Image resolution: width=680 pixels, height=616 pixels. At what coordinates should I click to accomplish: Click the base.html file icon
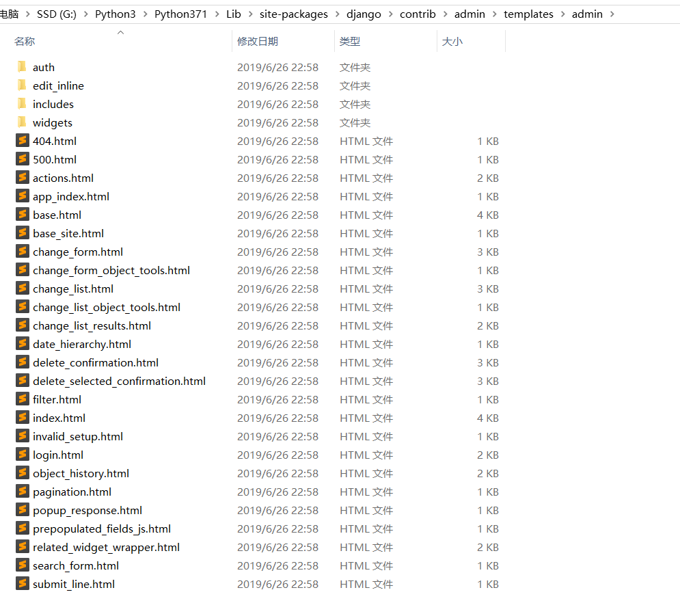(23, 214)
